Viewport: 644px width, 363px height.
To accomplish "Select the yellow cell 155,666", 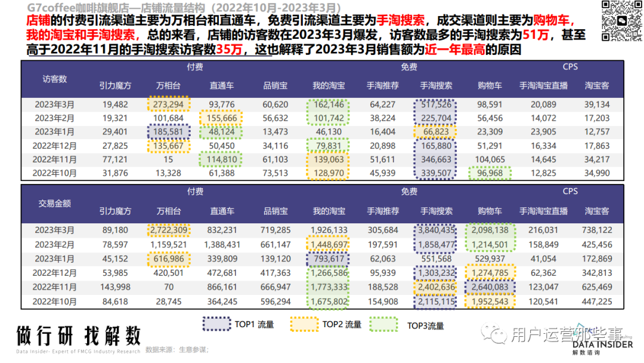I will coord(221,118).
